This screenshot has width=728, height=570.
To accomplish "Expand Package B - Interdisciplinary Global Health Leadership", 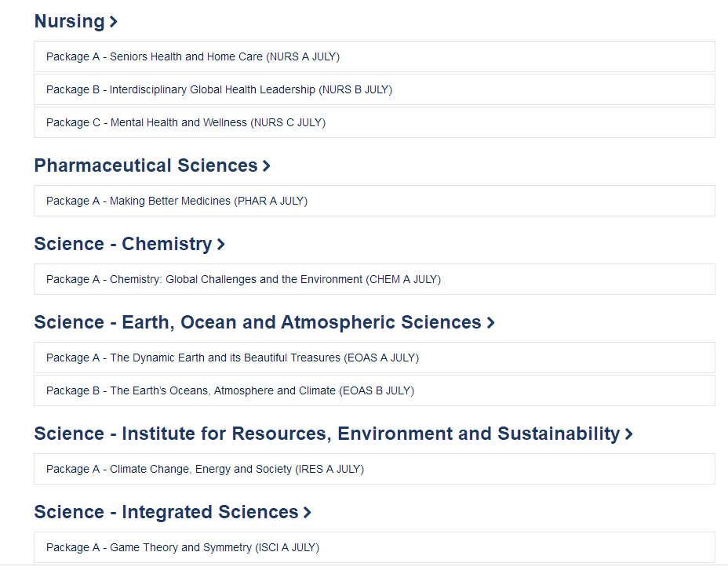I will click(374, 89).
